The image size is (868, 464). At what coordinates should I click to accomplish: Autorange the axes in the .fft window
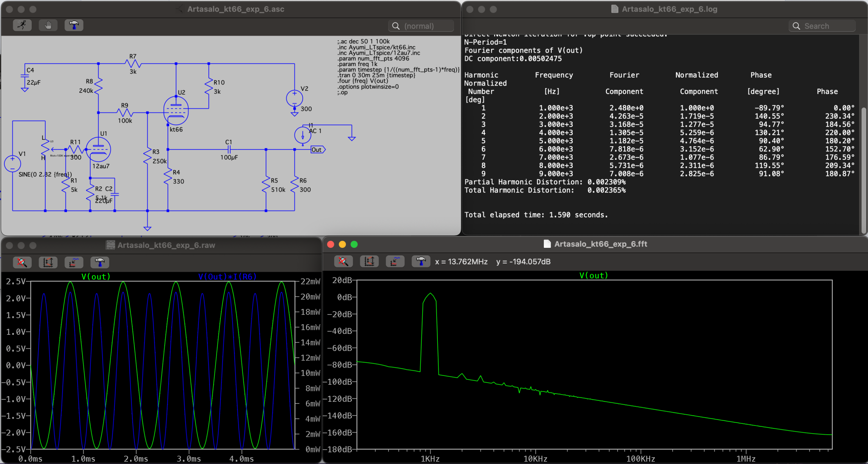tap(369, 261)
